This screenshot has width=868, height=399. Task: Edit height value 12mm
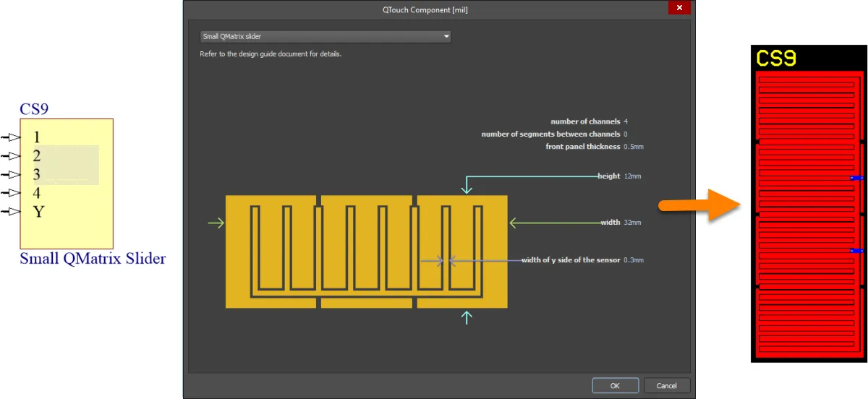click(x=632, y=176)
